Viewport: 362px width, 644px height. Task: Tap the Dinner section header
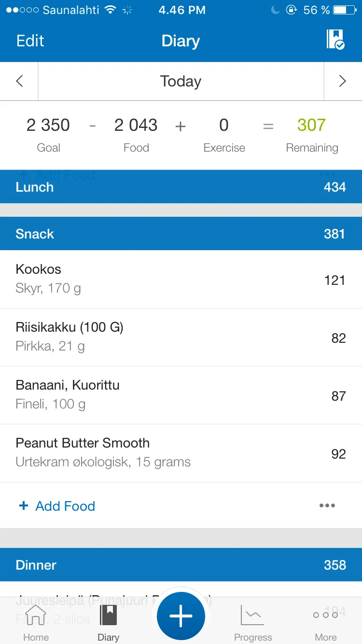pyautogui.click(x=181, y=565)
